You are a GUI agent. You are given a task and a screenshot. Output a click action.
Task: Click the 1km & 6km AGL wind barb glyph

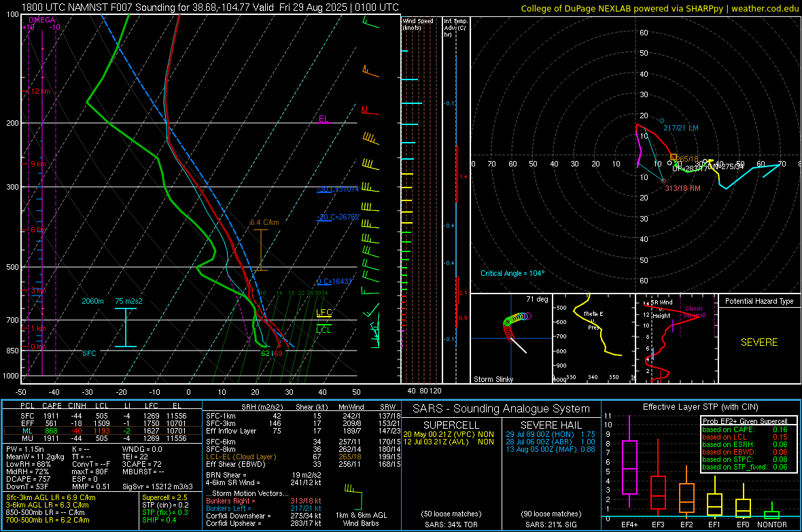tap(353, 497)
